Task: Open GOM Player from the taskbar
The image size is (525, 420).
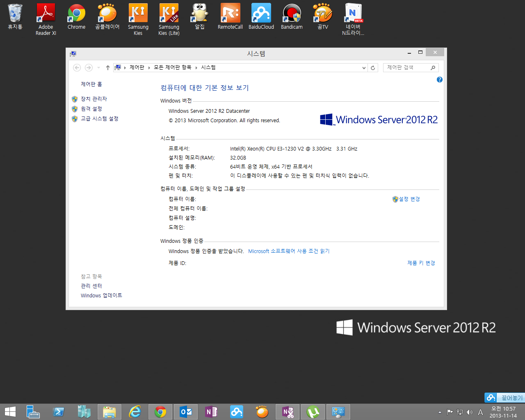Action: pos(262,412)
